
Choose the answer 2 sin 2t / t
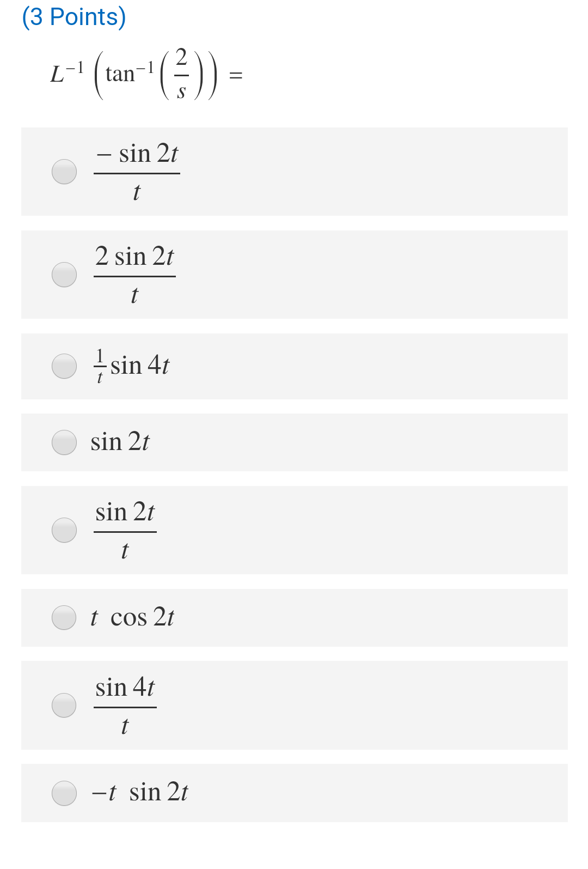click(x=64, y=274)
